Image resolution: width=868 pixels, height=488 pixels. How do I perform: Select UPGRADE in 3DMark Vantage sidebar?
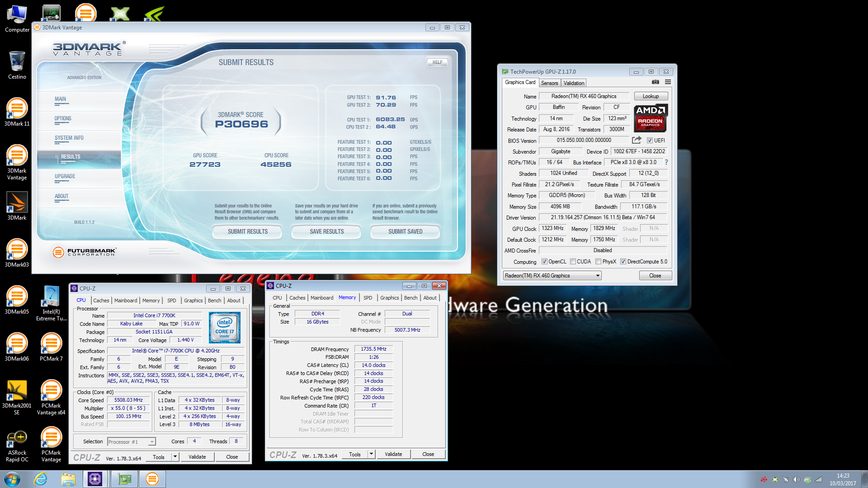tap(65, 176)
